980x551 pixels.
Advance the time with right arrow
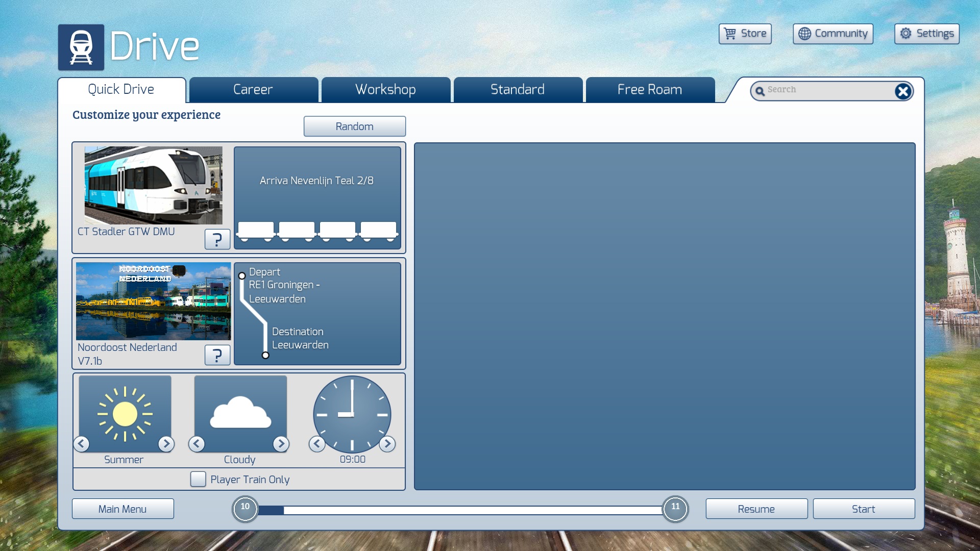tap(387, 444)
